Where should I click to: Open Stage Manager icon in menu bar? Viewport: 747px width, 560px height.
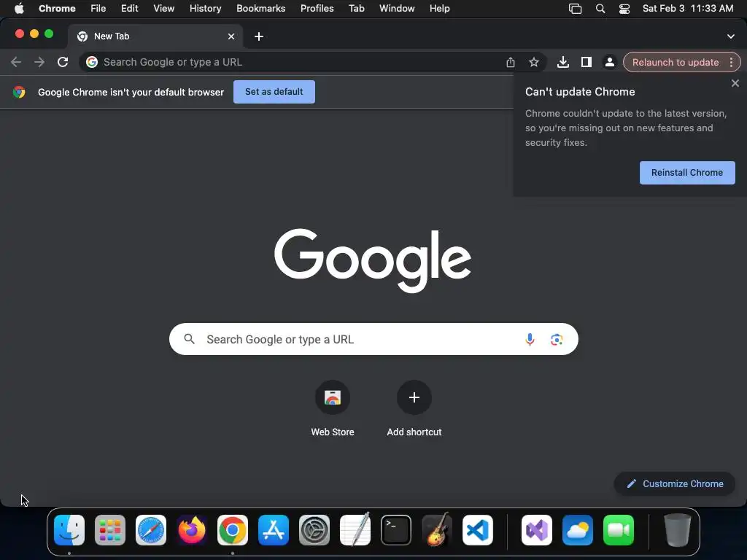pyautogui.click(x=575, y=9)
